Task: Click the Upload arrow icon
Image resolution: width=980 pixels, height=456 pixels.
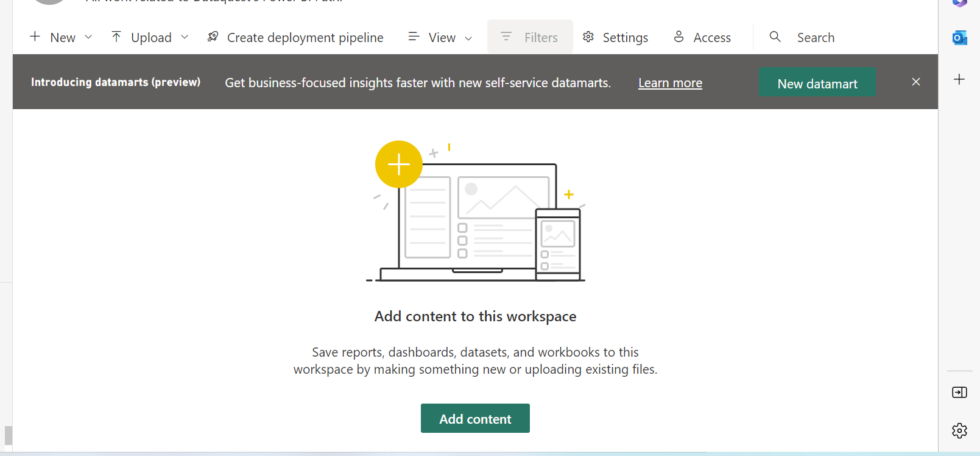Action: tap(116, 37)
